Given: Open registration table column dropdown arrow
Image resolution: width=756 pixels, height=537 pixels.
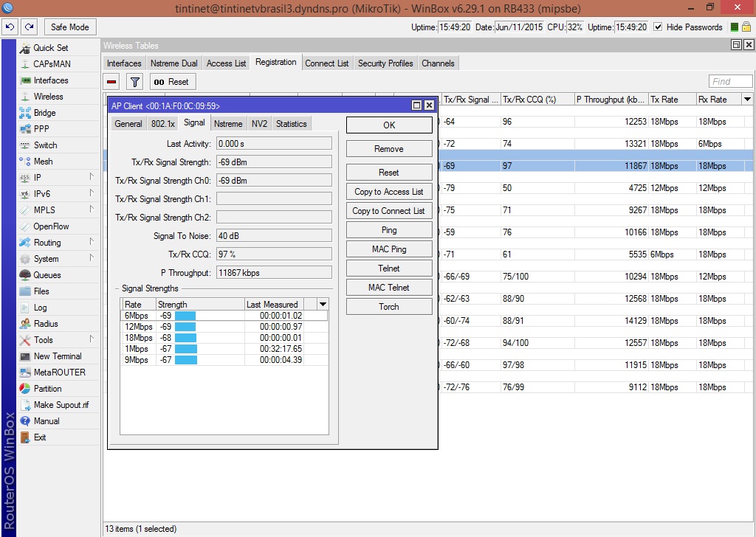Looking at the screenshot, I should (747, 100).
